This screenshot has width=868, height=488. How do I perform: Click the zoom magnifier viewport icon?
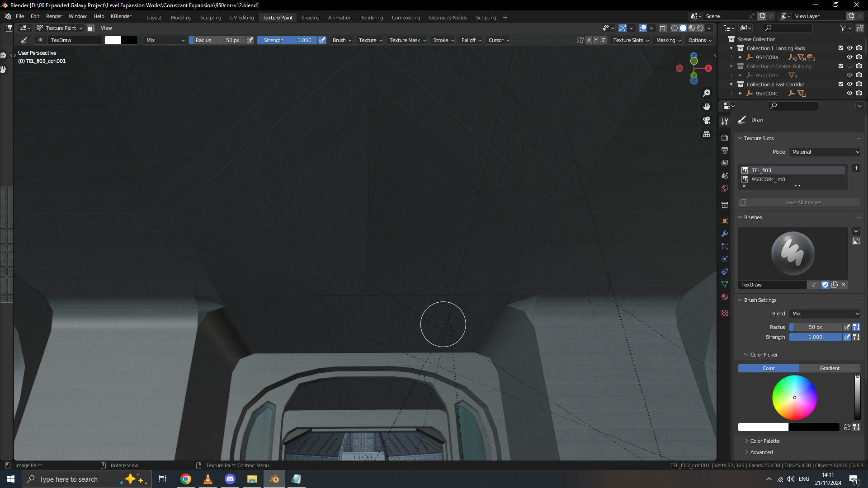pyautogui.click(x=707, y=93)
